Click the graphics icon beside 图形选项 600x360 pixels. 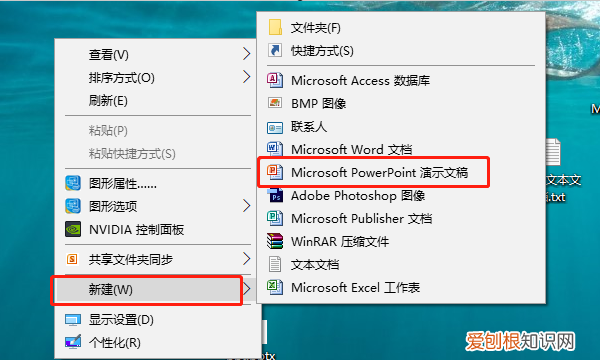(x=73, y=206)
